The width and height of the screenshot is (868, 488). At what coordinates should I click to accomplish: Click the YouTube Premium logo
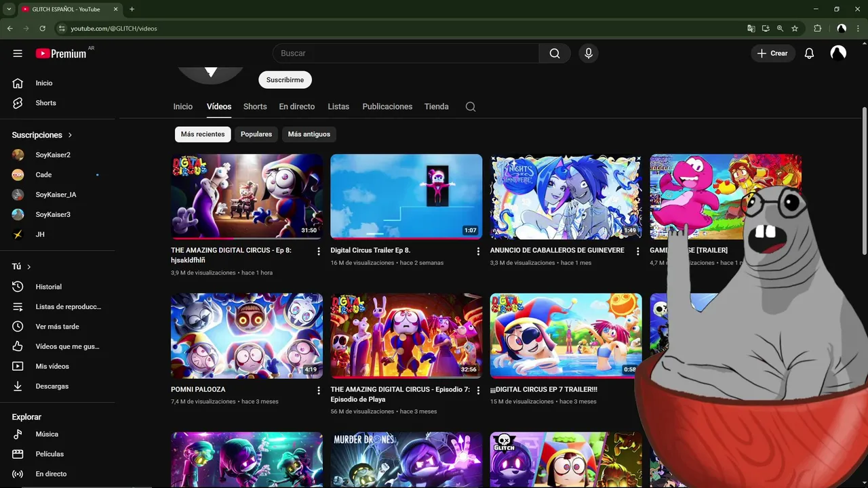[61, 54]
